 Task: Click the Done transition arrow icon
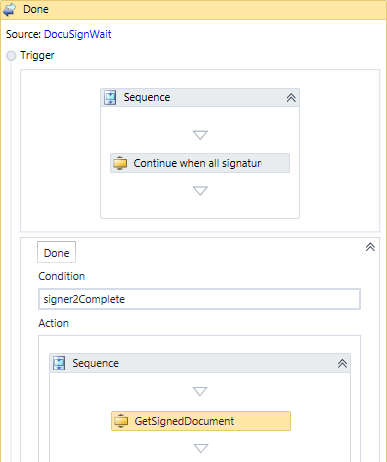coord(9,9)
